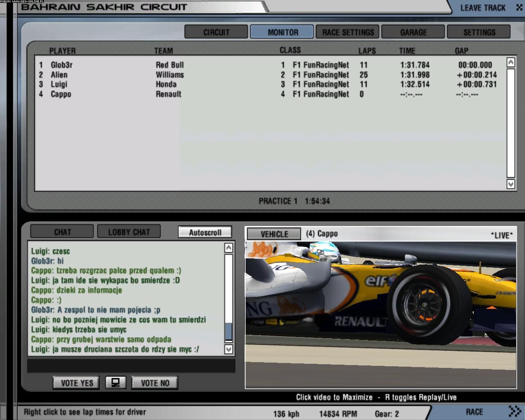Screen dimensions: 525x420
Task: Click the 1:31.998 lap time
Action: pyautogui.click(x=415, y=75)
